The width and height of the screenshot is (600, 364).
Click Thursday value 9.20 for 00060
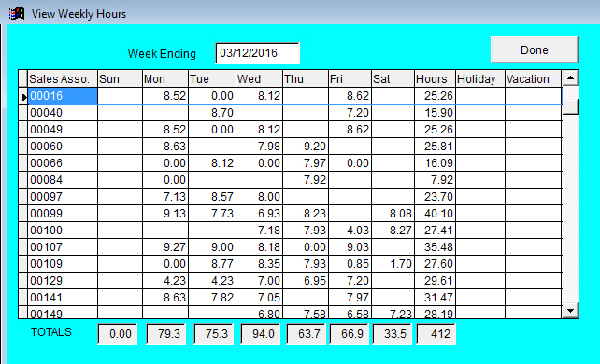tap(306, 147)
